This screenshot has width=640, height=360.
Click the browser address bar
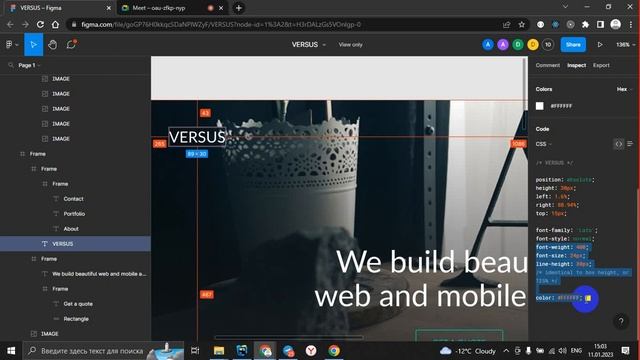click(286, 24)
